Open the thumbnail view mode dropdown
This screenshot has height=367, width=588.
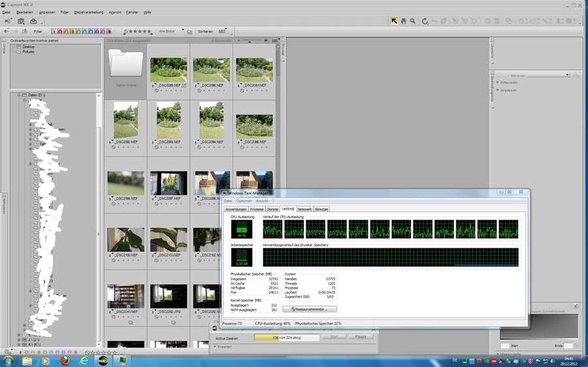pyautogui.click(x=275, y=40)
